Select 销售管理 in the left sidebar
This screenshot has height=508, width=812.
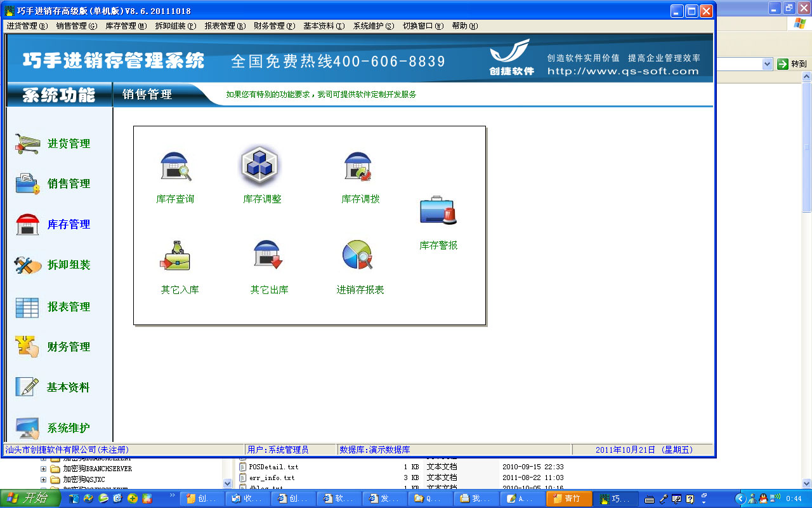(69, 184)
